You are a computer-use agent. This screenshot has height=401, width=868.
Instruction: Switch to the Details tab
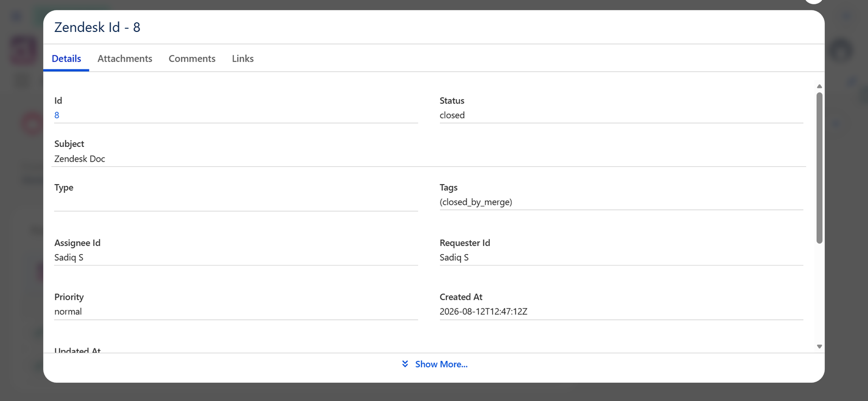(66, 59)
